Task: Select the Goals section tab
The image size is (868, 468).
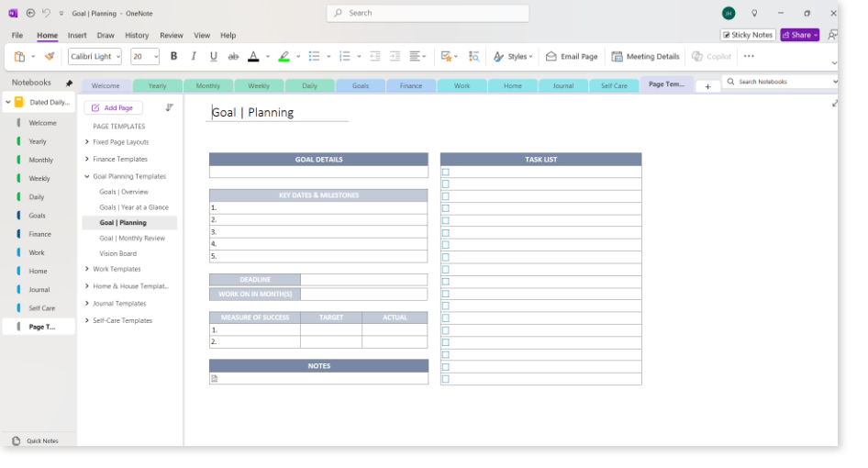Action: point(361,86)
